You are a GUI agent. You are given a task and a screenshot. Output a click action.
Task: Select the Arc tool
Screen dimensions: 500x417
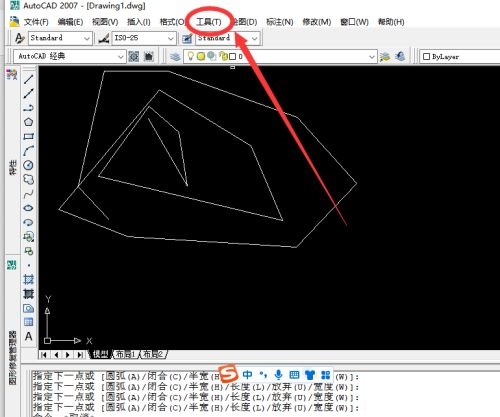29,151
